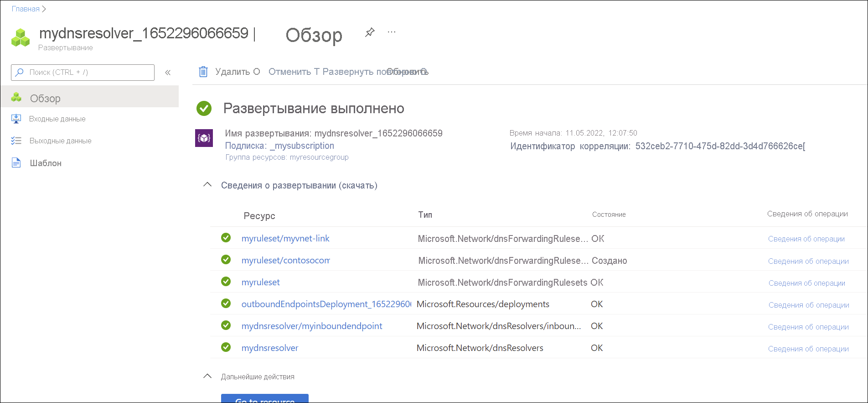This screenshot has width=868, height=403.
Task: Open the myruleset/contosocom resource
Action: click(x=286, y=260)
